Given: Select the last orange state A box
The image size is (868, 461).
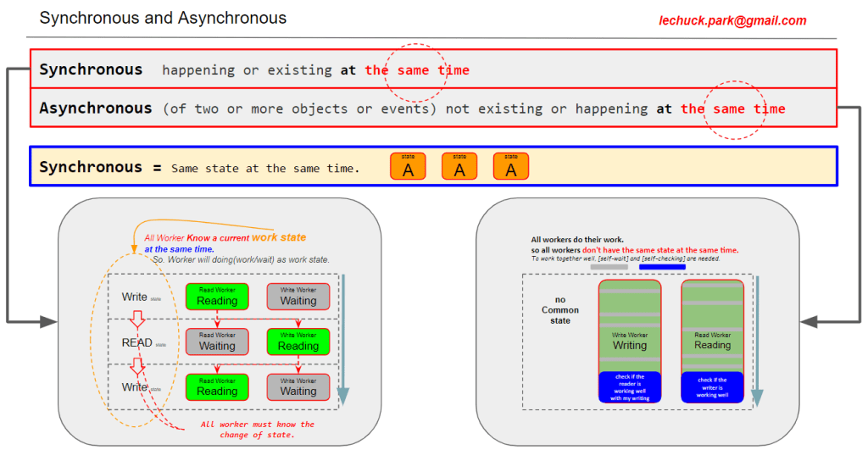Looking at the screenshot, I should (x=510, y=167).
